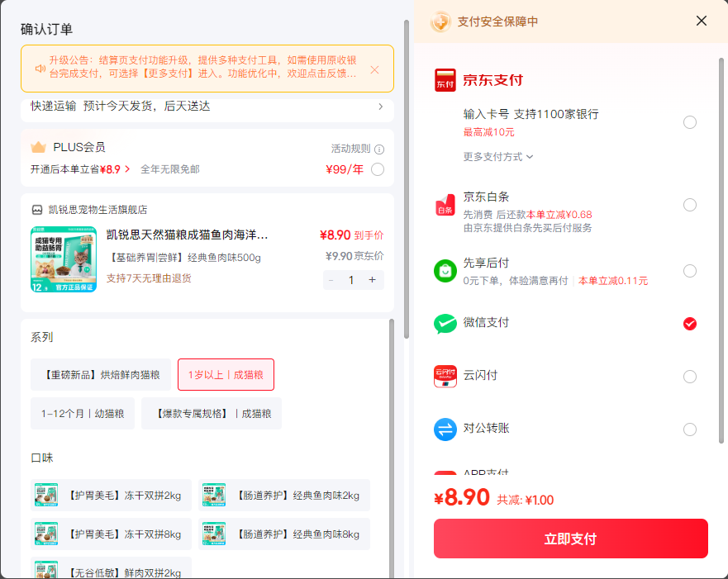Click the store icon beside 凯锐思宠物生活旗舰店
The image size is (728, 579).
point(36,210)
